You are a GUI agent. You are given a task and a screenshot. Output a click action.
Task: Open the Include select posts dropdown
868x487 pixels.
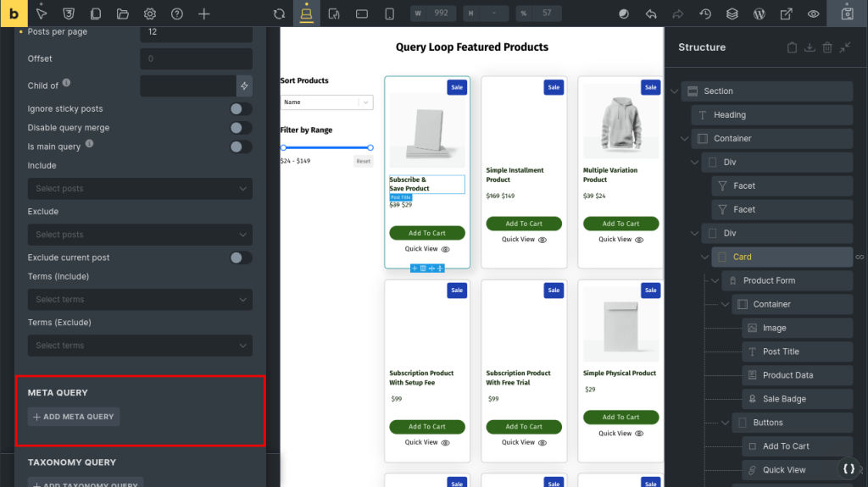click(x=140, y=189)
